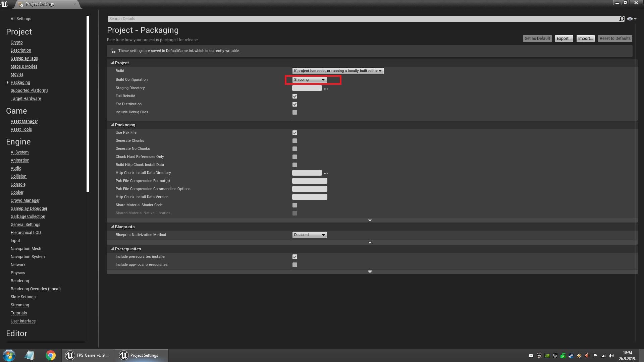Browse Http Chunk Install Data Directory ellipsis
Viewport: 644px width, 362px height.
tap(326, 174)
